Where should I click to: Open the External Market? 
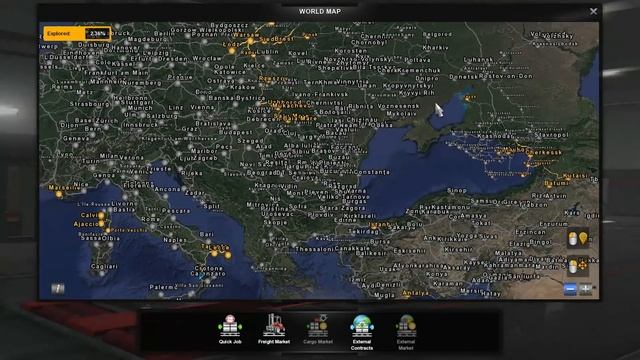click(x=406, y=332)
